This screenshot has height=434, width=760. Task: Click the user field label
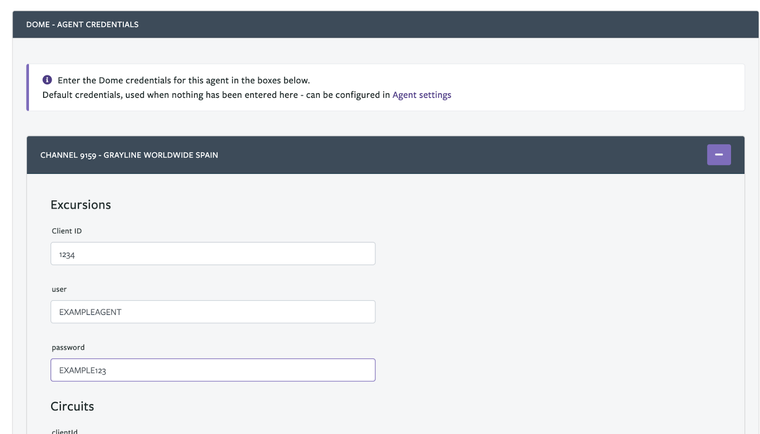[59, 289]
